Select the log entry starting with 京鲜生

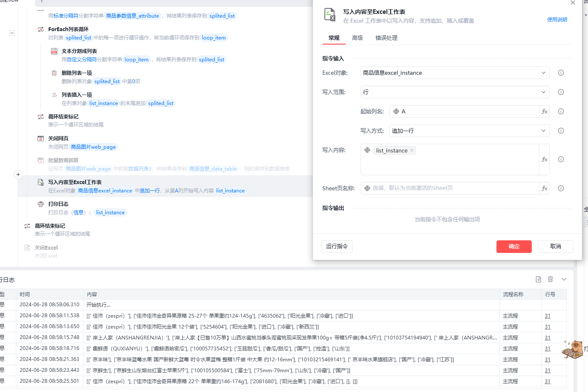218,371
